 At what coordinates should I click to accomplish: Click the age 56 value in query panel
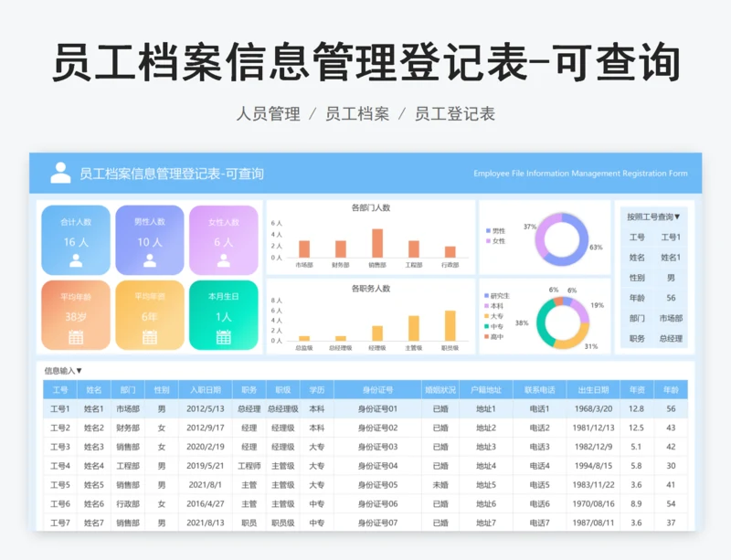(671, 298)
